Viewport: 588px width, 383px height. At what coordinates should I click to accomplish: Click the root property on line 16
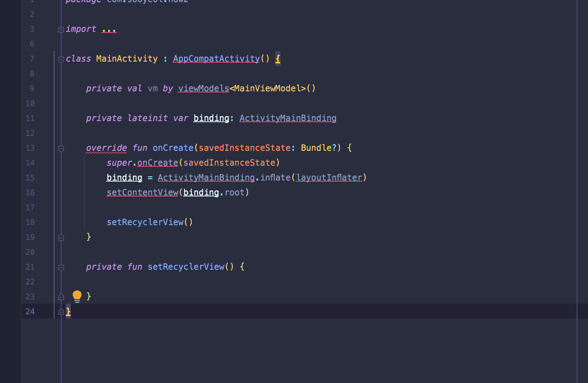tap(235, 193)
